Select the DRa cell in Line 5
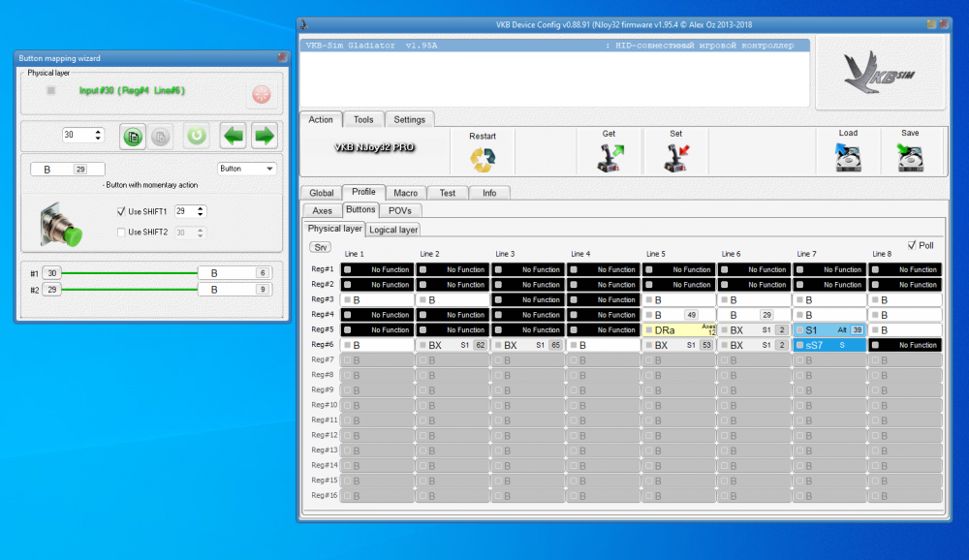 [x=678, y=330]
